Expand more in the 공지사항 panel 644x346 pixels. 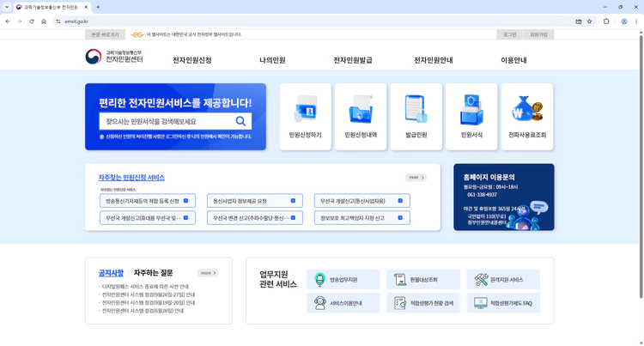click(208, 273)
